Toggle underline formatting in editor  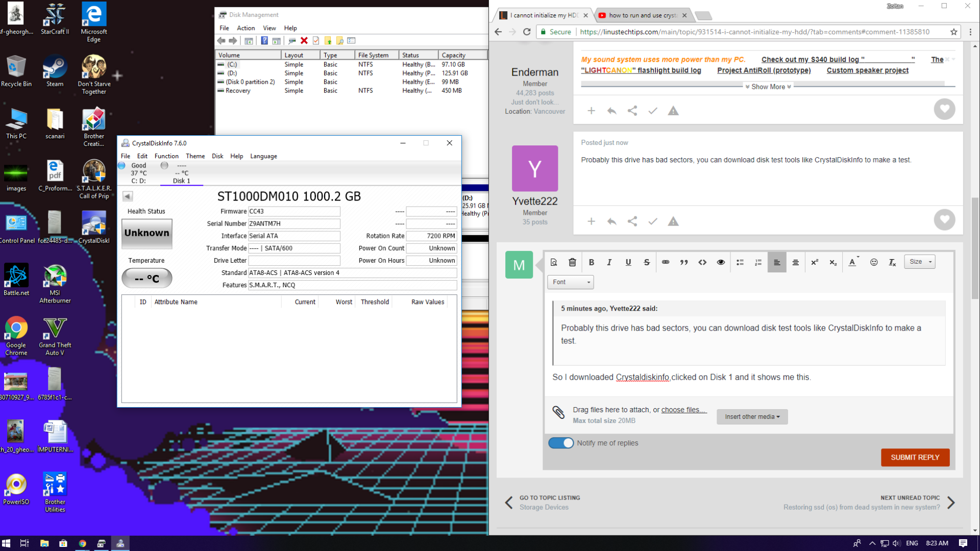(x=628, y=262)
